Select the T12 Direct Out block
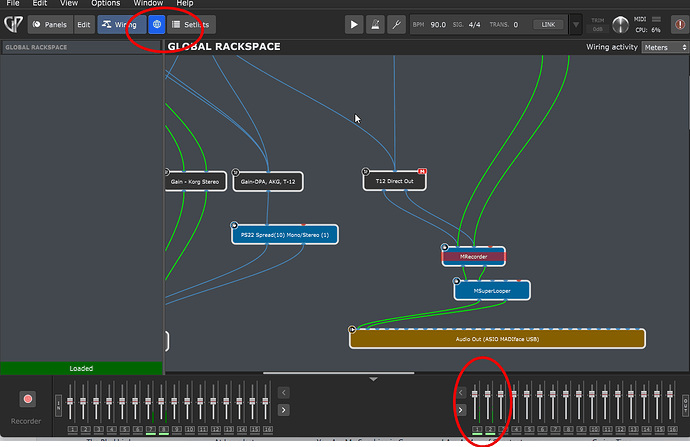Viewport: 690px width, 447px height. [394, 181]
